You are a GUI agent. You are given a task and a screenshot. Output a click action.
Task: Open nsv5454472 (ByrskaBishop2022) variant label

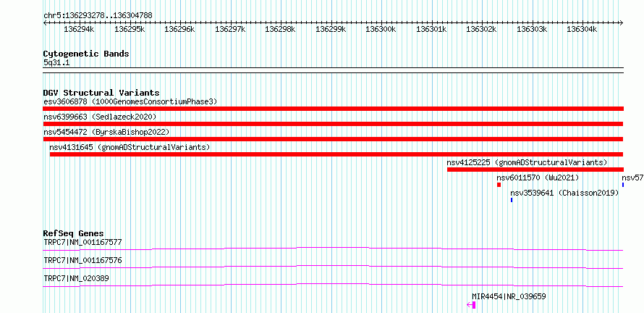pyautogui.click(x=106, y=132)
